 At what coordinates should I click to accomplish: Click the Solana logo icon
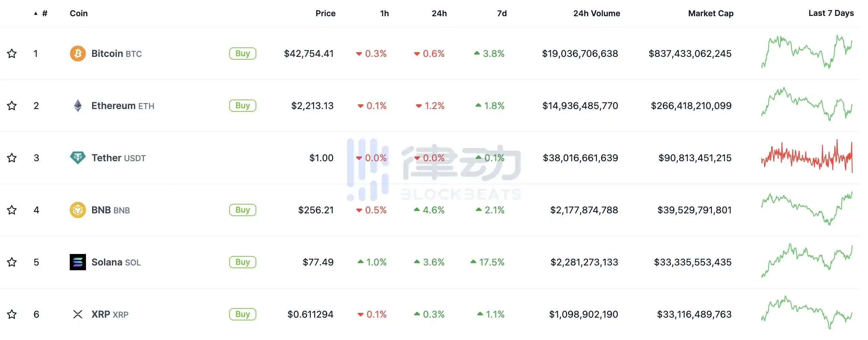pos(78,262)
